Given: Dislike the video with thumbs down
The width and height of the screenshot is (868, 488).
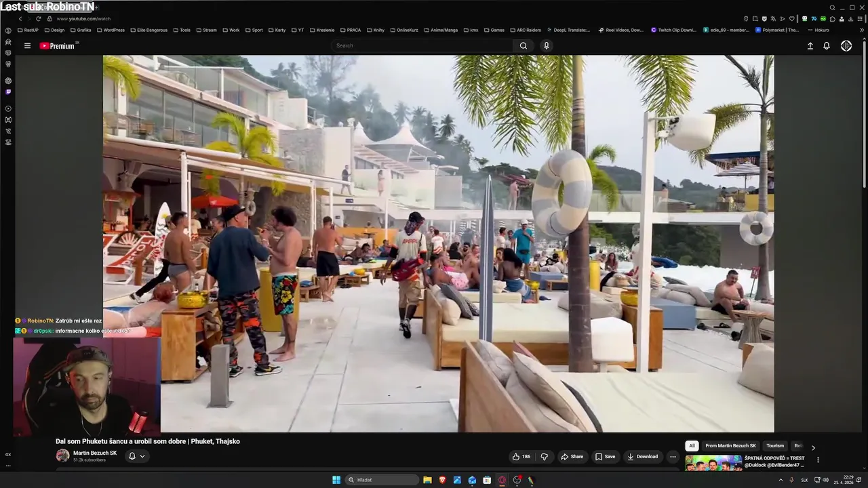Looking at the screenshot, I should (544, 457).
